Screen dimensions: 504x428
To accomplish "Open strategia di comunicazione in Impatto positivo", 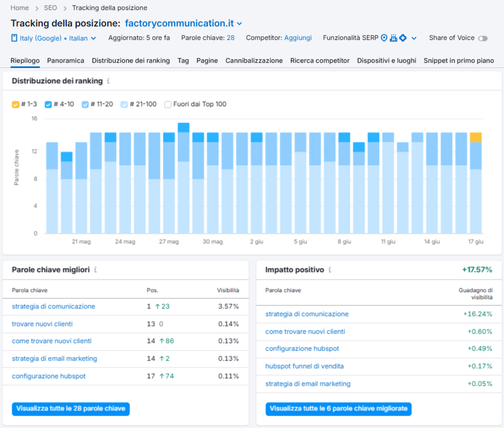I will 307,314.
